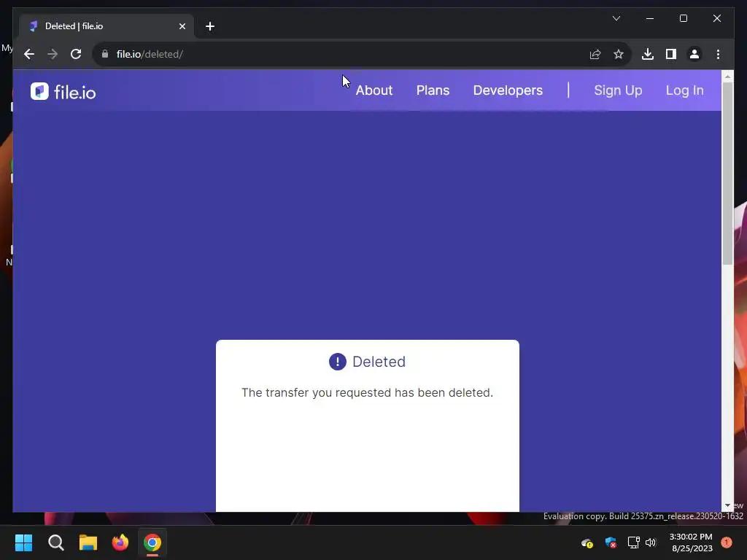The width and height of the screenshot is (747, 560).
Task: Click the scrollbar down arrow
Action: pos(727,506)
